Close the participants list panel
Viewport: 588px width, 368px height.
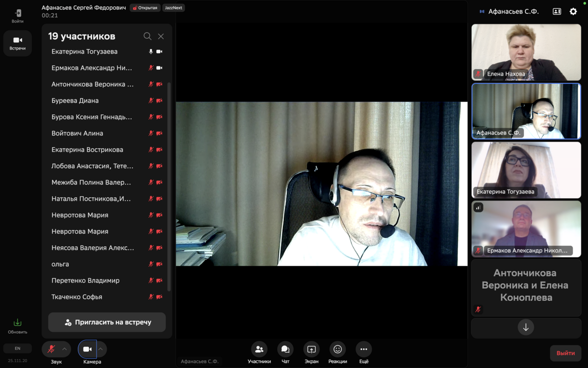click(x=161, y=36)
